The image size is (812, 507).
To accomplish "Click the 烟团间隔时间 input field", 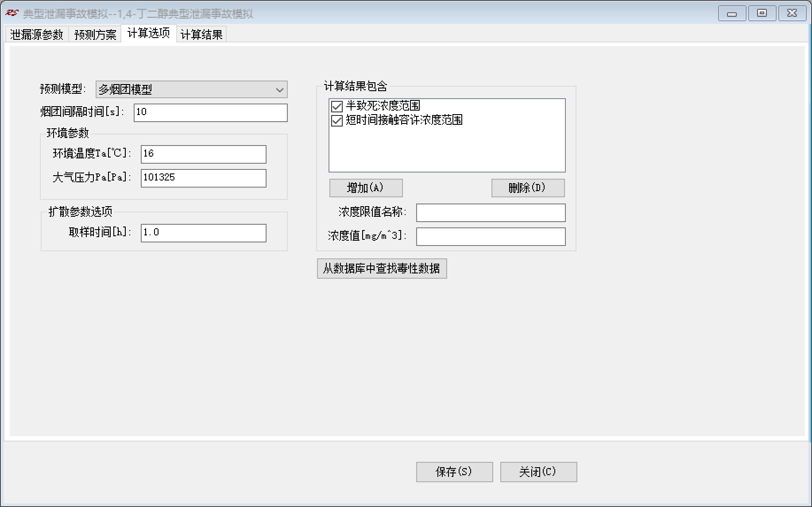I will click(211, 112).
